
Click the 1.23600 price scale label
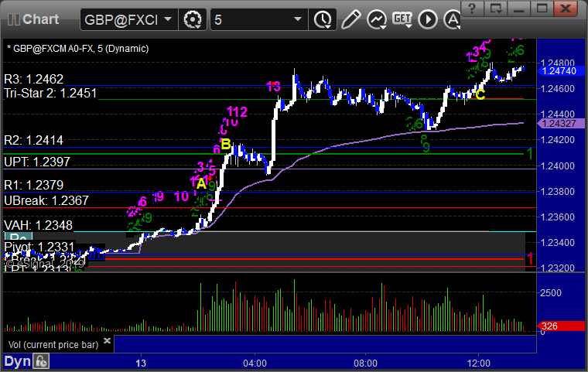[x=558, y=217]
